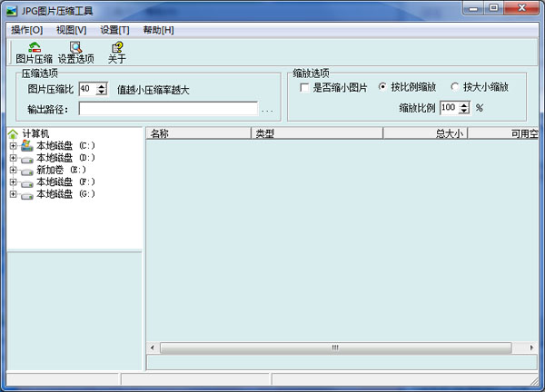Expand the 本地磁盘 (F:) tree node
Screen dimensions: 545x392
point(14,182)
